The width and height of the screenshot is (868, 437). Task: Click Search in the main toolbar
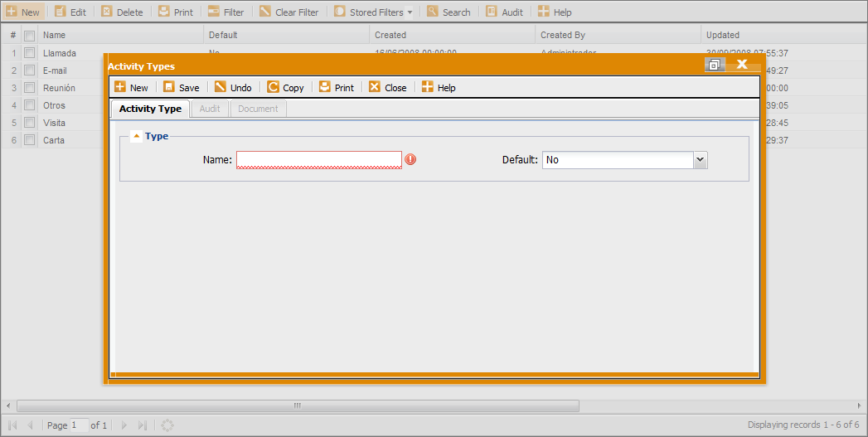pyautogui.click(x=449, y=12)
